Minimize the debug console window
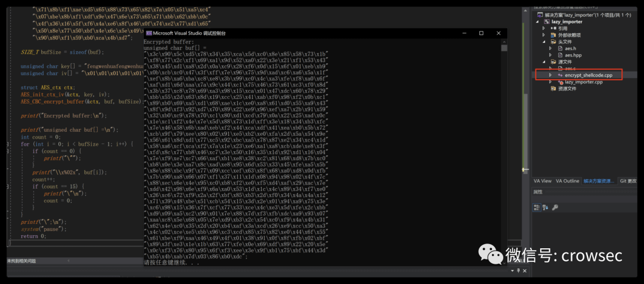Viewport: 644px width, 284px height. click(x=464, y=33)
